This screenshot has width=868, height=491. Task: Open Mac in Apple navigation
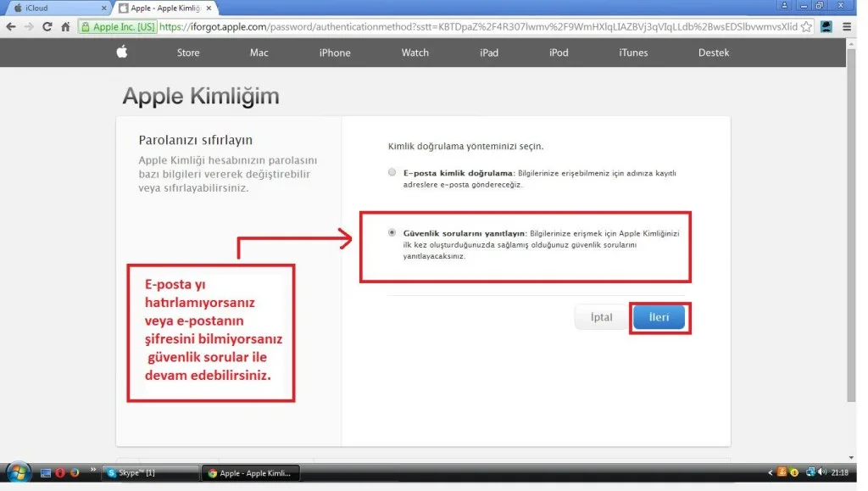click(x=259, y=53)
